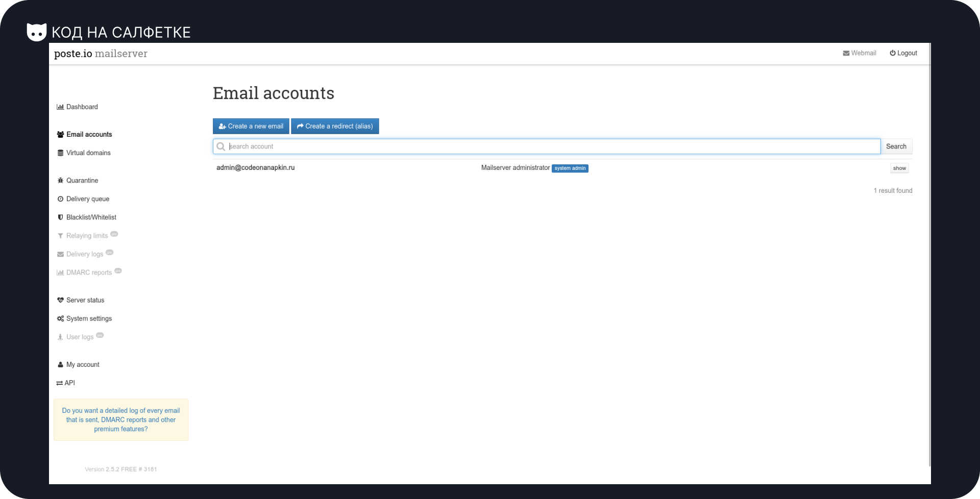Click the Virtual domains database icon
This screenshot has width=980, height=499.
60,153
